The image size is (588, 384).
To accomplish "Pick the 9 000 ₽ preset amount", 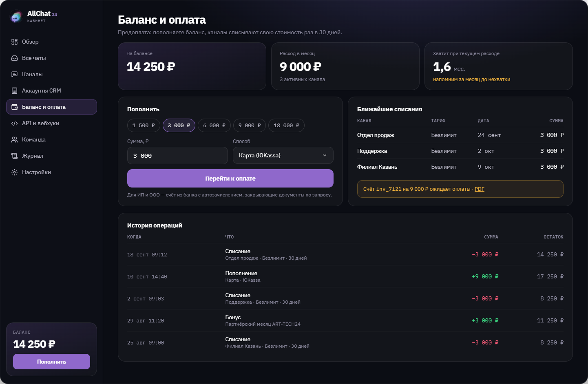I will coord(250,126).
